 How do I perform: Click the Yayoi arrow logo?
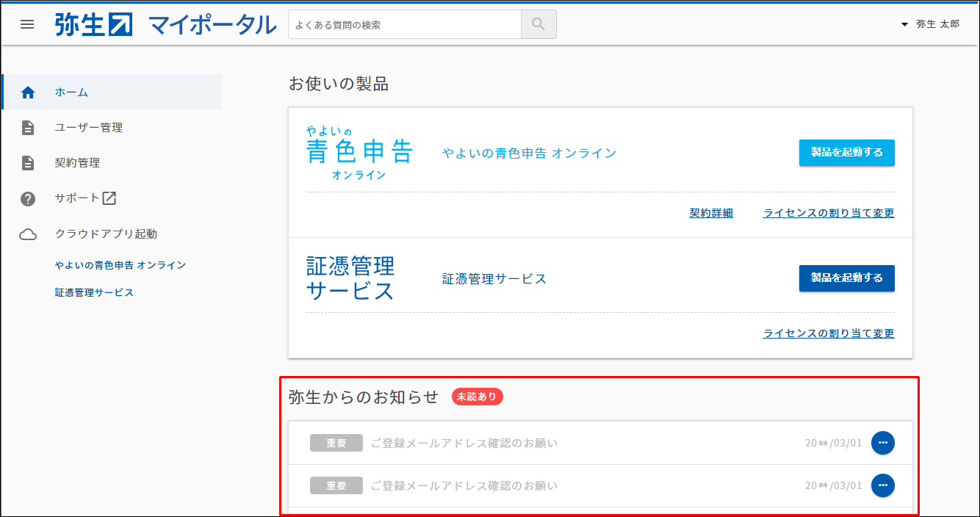pos(93,24)
